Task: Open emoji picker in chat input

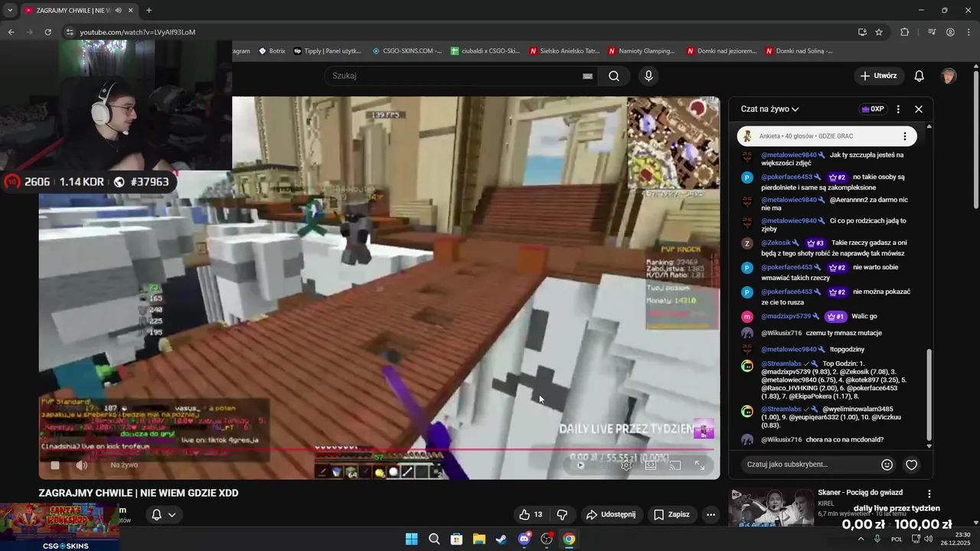Action: (887, 465)
